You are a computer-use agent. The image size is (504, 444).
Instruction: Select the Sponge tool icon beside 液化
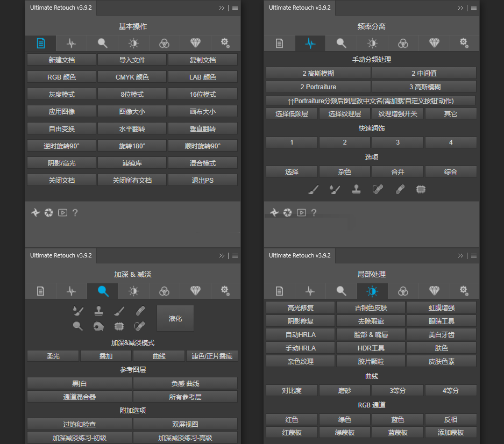98,326
